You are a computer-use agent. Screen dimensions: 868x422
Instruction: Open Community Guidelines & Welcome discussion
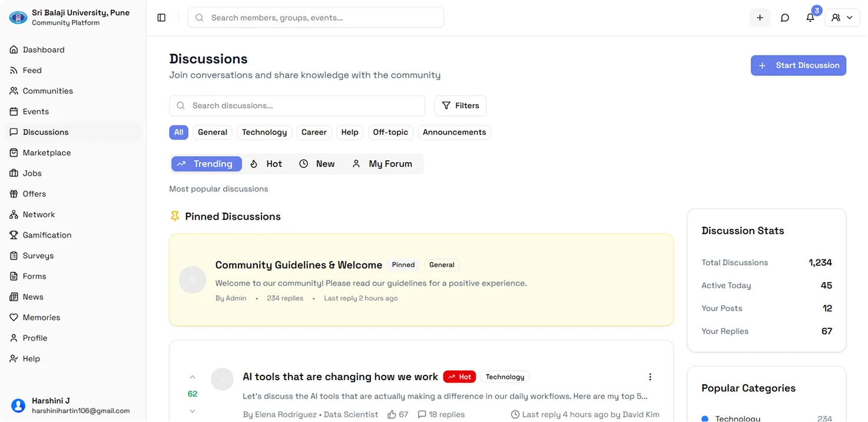coord(299,265)
